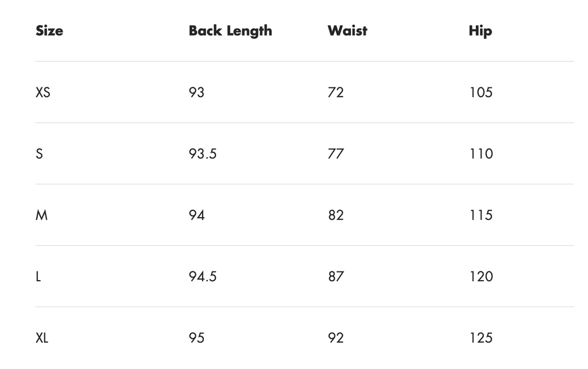Click the waist value 77
The height and width of the screenshot is (369, 588).
pos(335,154)
